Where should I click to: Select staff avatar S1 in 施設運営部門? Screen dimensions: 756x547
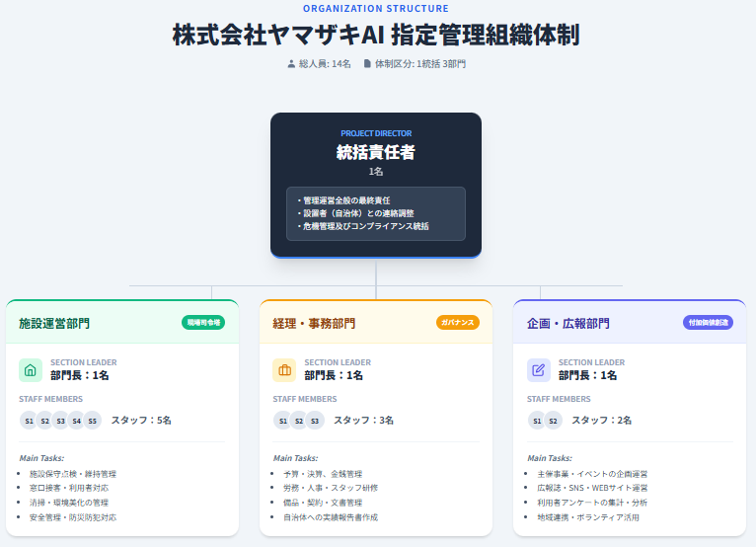point(30,421)
